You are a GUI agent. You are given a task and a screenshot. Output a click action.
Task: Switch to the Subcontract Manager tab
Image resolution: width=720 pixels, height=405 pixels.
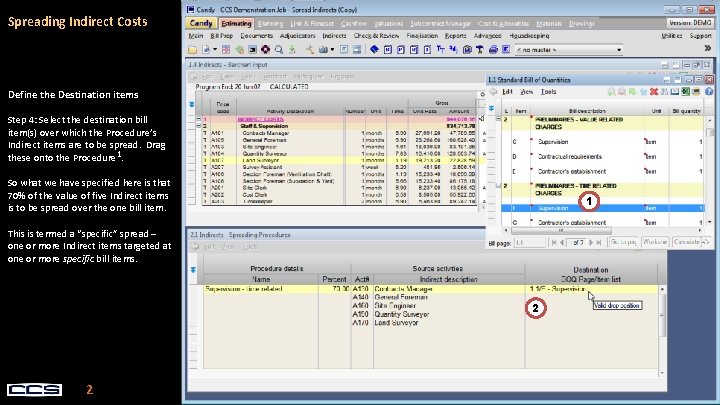(x=440, y=23)
